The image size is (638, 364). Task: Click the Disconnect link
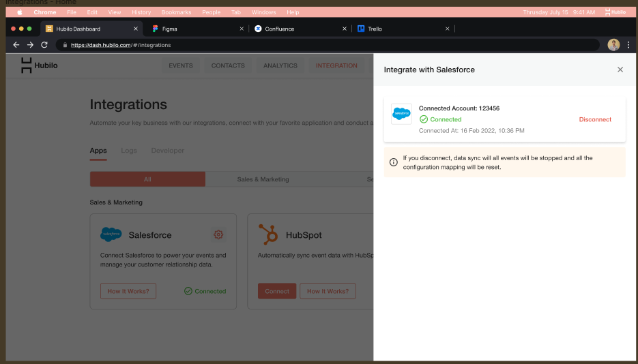595,119
